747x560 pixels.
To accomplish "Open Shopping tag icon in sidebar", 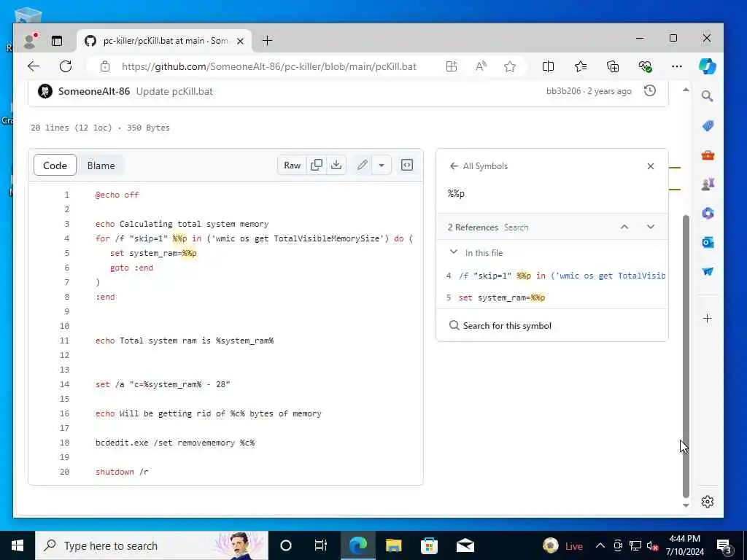I will 708,125.
